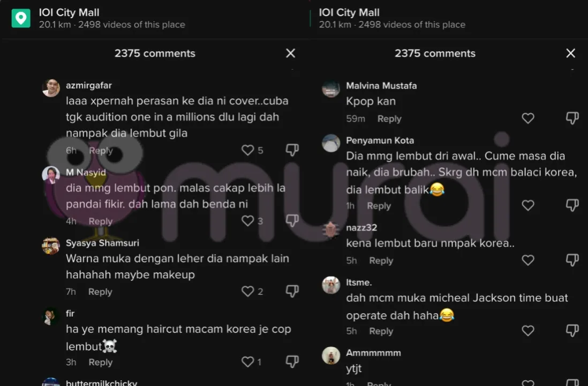Open Ammmmmm's profile picture
588x386 pixels.
pyautogui.click(x=331, y=355)
